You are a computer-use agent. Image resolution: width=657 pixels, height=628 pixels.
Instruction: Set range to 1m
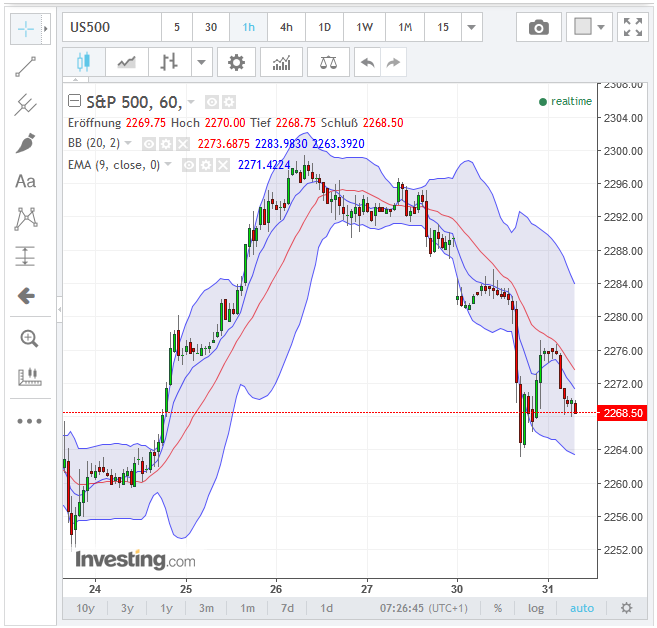click(247, 608)
